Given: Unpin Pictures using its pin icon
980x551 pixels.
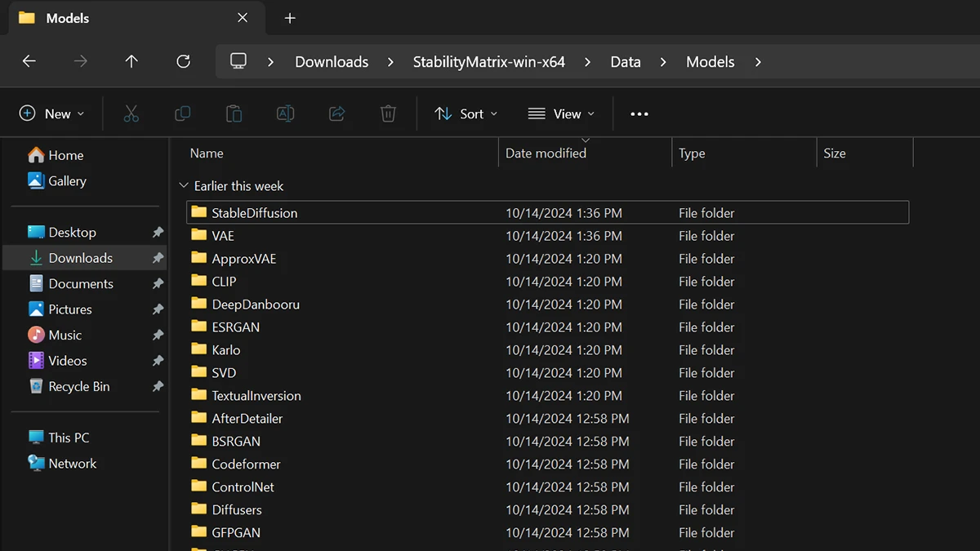Looking at the screenshot, I should [158, 309].
